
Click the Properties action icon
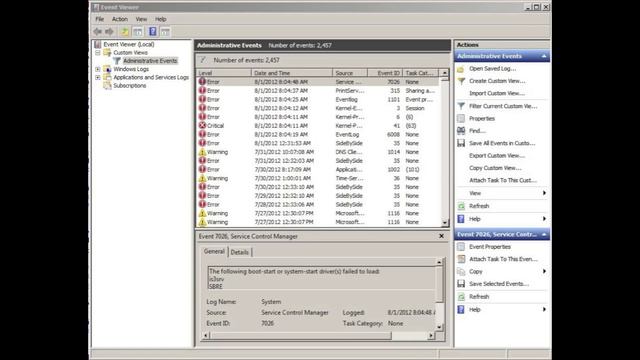click(x=461, y=118)
